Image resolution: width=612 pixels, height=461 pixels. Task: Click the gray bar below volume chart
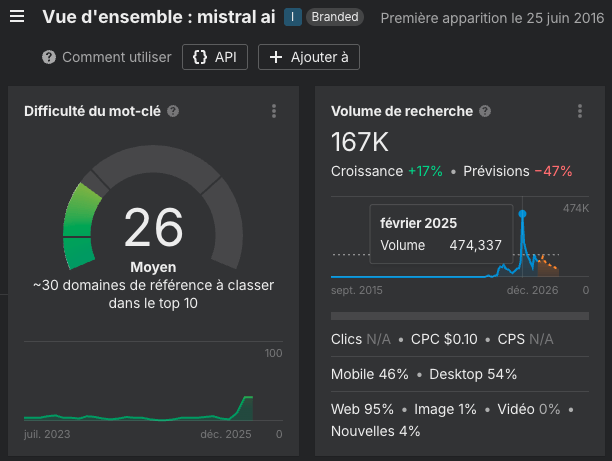click(x=459, y=316)
